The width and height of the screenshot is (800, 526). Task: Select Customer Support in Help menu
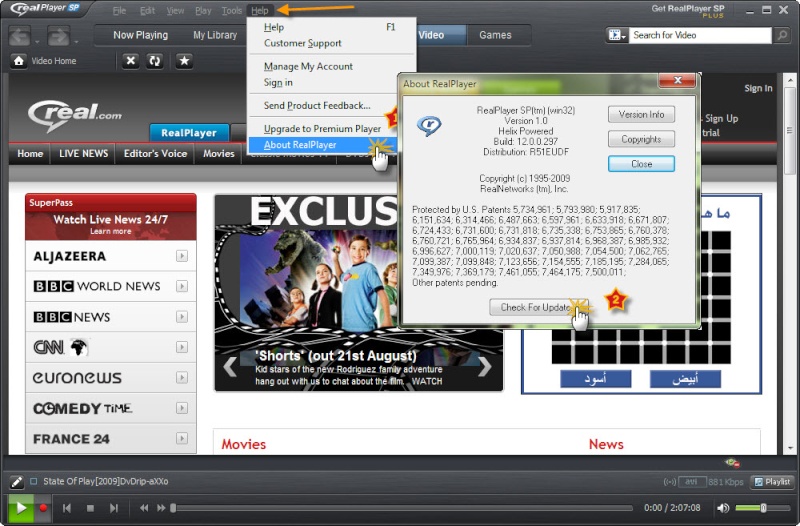point(332,43)
